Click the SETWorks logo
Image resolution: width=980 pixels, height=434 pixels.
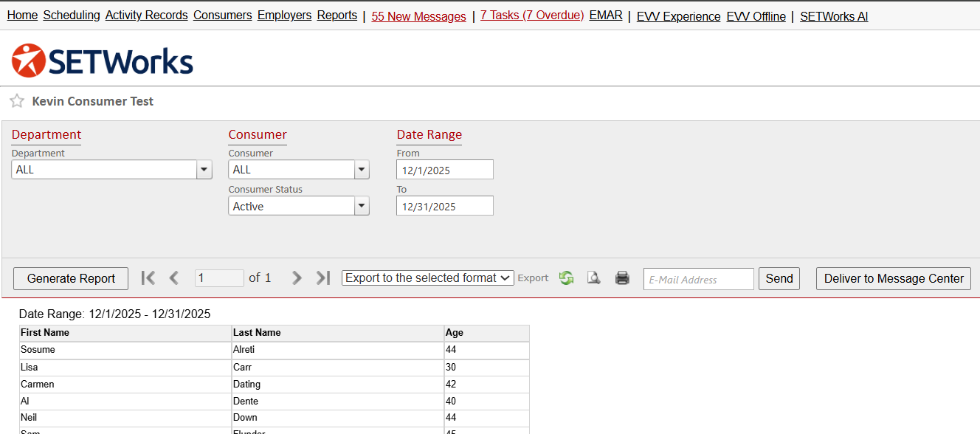click(x=103, y=61)
